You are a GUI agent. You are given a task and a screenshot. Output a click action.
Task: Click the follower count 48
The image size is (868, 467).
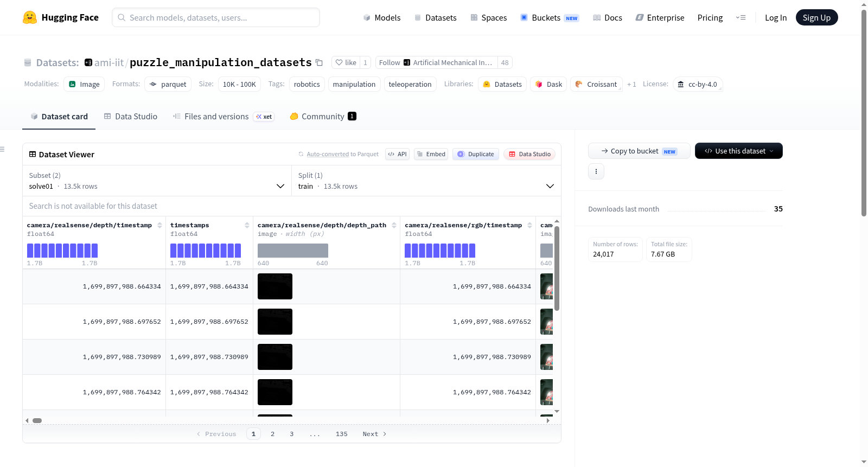(505, 62)
